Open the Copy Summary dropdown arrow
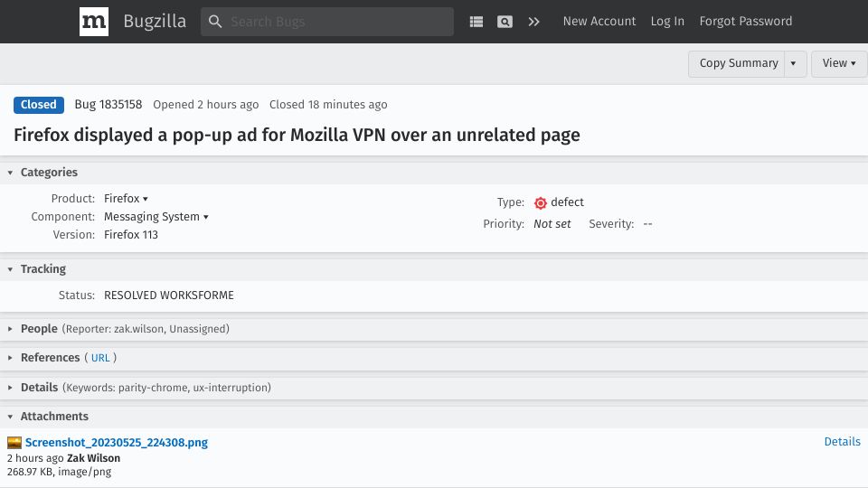The width and height of the screenshot is (868, 488). click(x=795, y=63)
